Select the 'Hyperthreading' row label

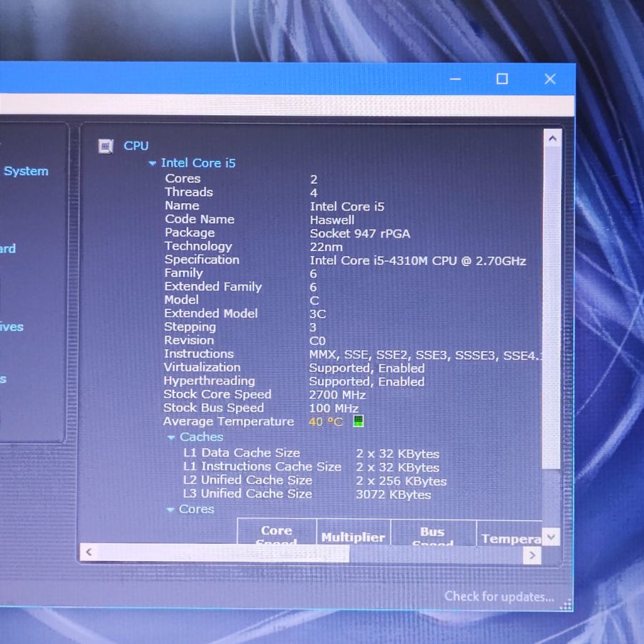pyautogui.click(x=209, y=381)
